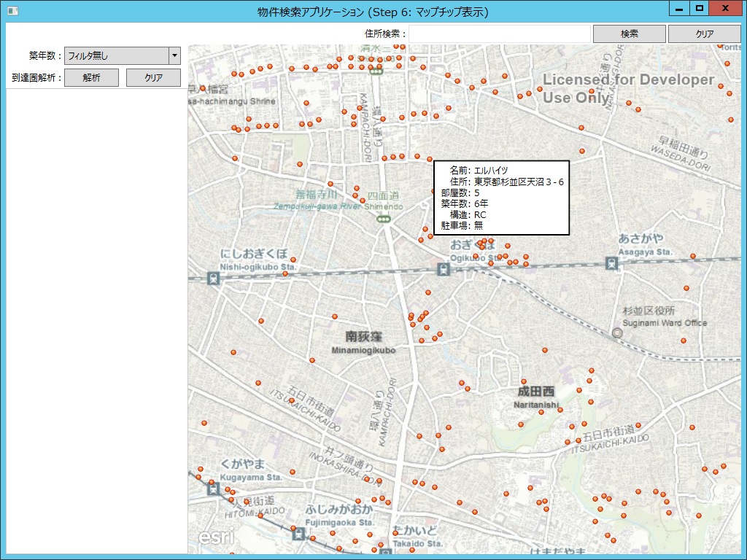Image resolution: width=747 pixels, height=560 pixels.
Task: Click the Fujimigaoka station train icon
Action: tap(298, 534)
